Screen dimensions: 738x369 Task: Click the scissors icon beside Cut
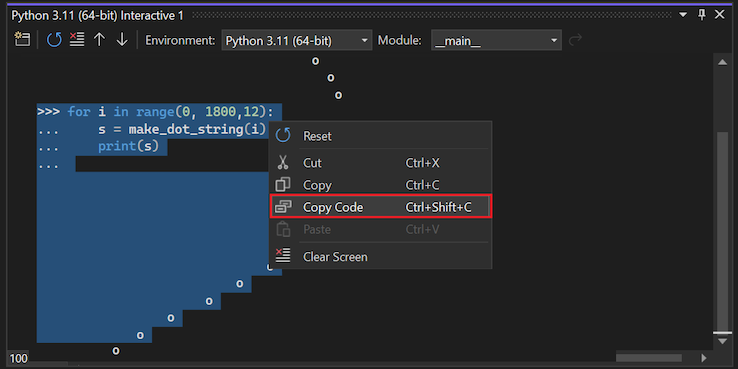282,162
